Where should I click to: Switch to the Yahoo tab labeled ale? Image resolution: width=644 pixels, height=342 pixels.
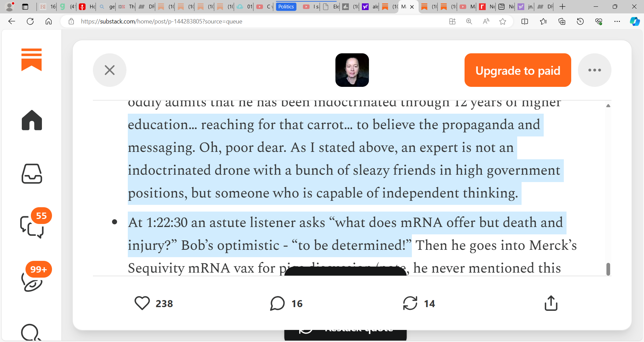[x=370, y=7]
